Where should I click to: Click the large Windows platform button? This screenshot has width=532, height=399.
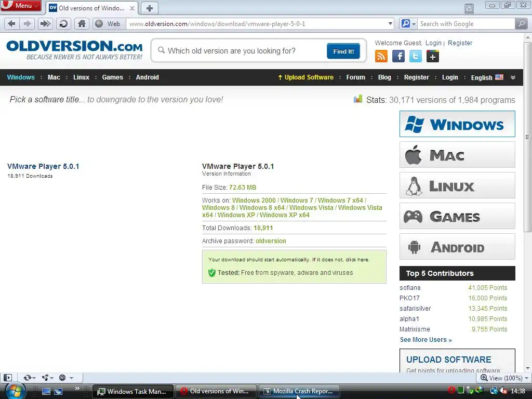coord(457,124)
